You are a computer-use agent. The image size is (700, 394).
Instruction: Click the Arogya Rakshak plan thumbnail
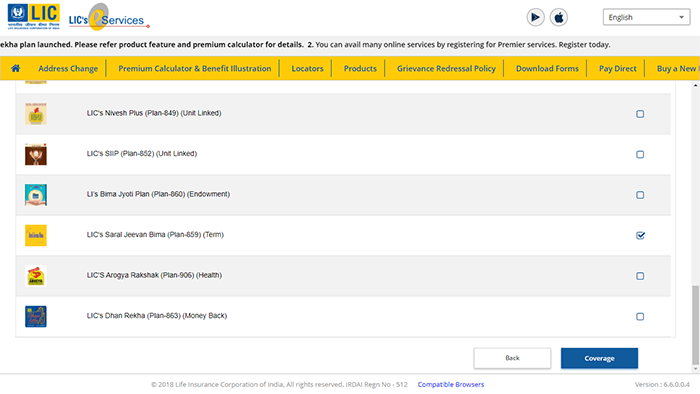36,276
